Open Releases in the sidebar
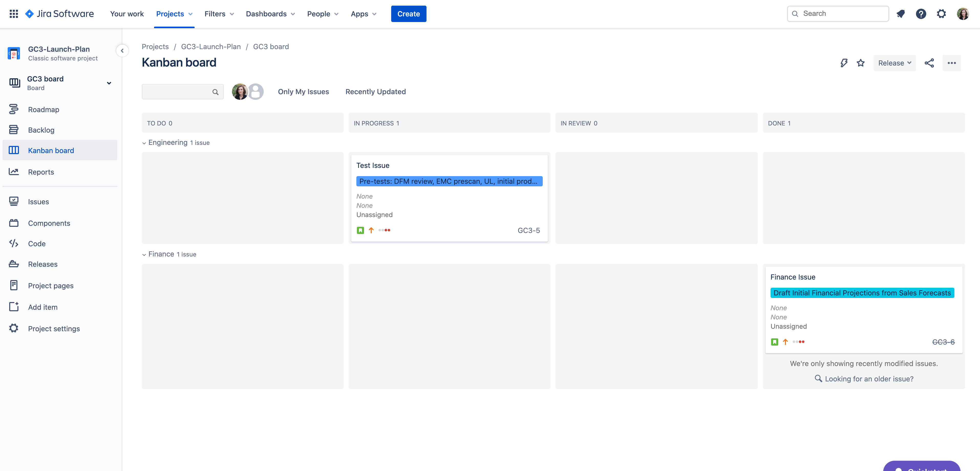This screenshot has height=471, width=980. (42, 264)
